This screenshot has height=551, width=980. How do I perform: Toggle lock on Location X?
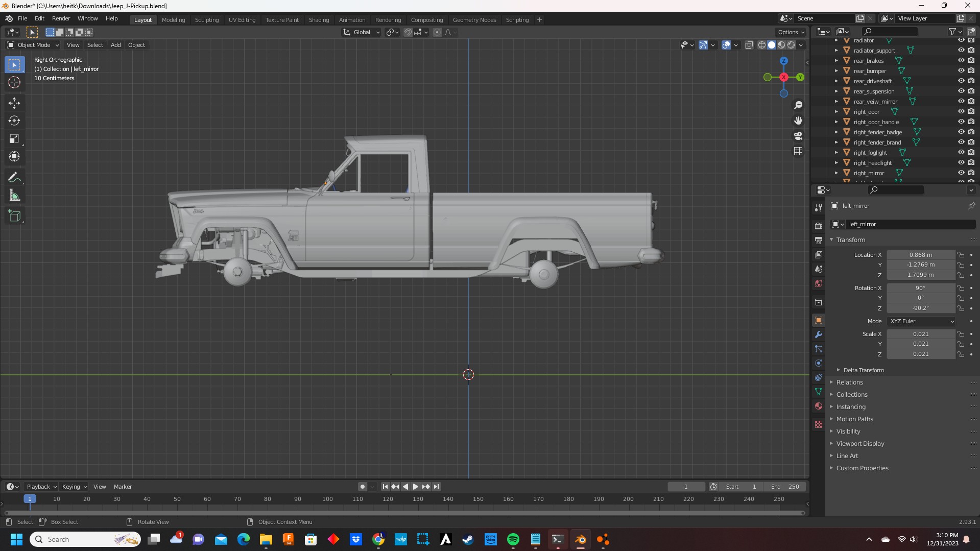[x=961, y=255]
